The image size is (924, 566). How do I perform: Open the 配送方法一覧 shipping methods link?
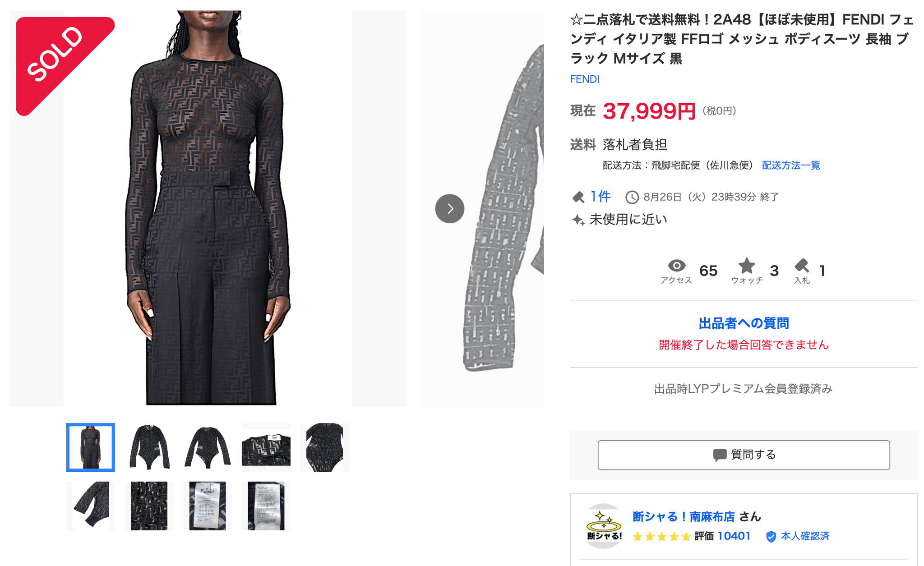coord(790,166)
